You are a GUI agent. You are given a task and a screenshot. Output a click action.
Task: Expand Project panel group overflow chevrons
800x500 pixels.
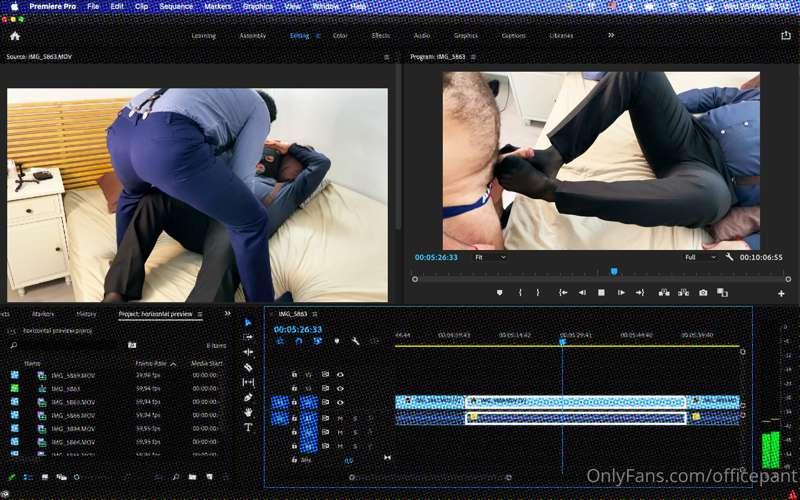(228, 314)
